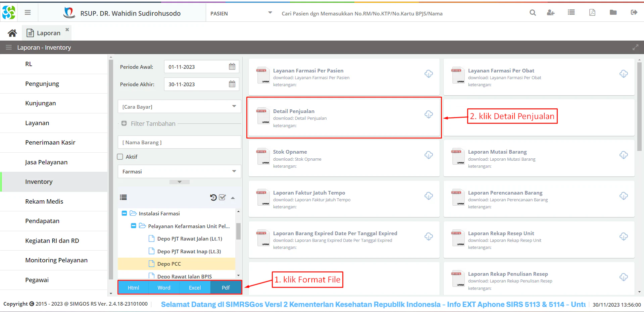
Task: Download the Layanan Farmasi Per Pasien report
Action: point(429,74)
